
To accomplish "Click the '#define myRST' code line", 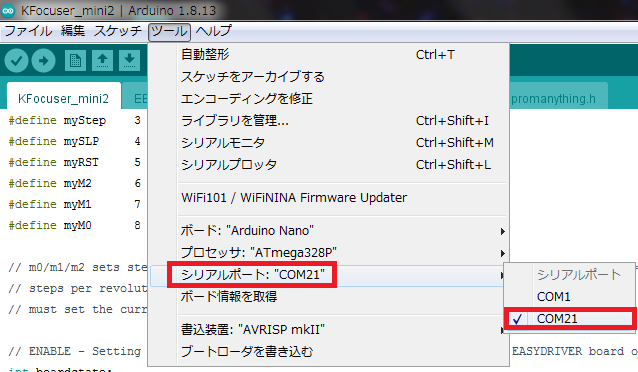I will point(74,162).
